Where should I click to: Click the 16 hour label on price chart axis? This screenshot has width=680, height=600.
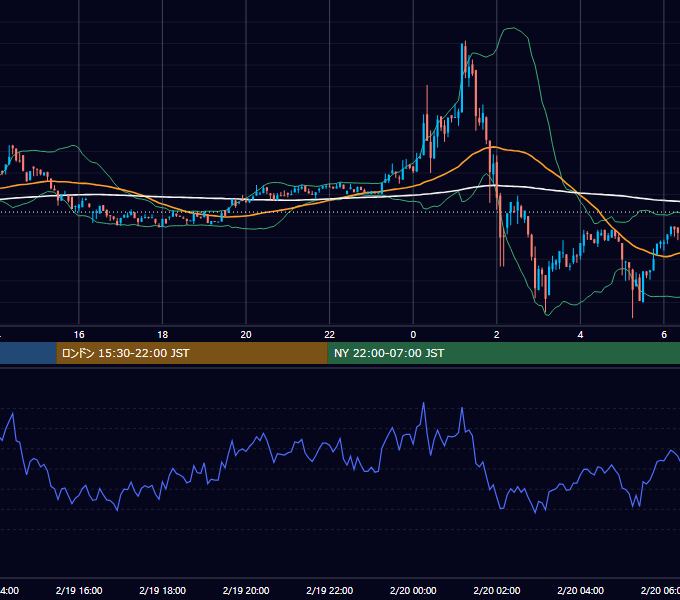[79, 335]
